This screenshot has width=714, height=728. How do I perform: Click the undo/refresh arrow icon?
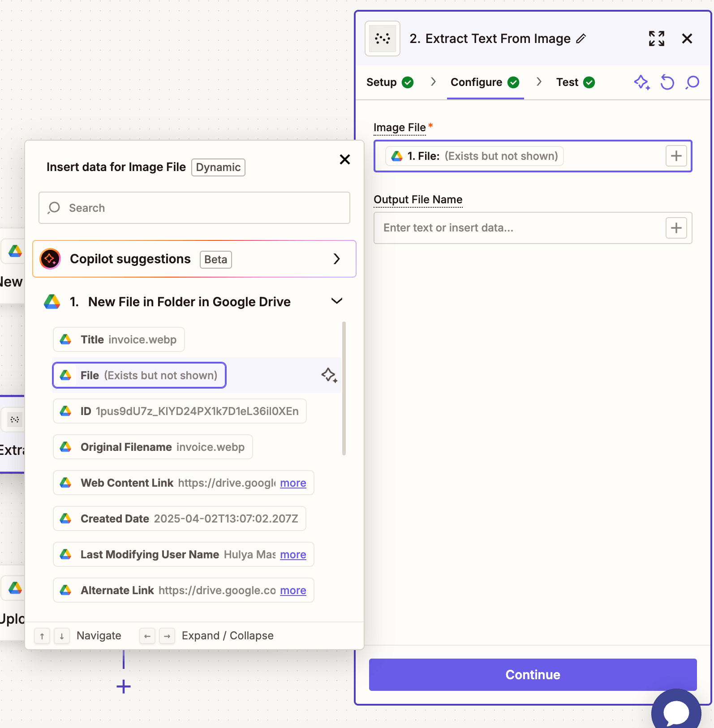coord(667,82)
